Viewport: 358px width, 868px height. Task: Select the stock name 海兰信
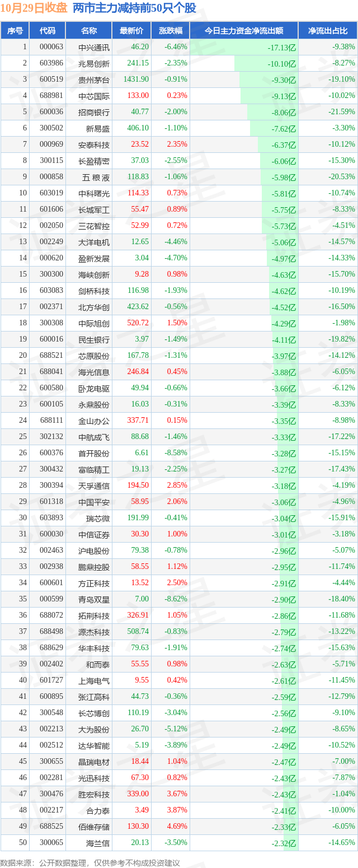[98, 843]
